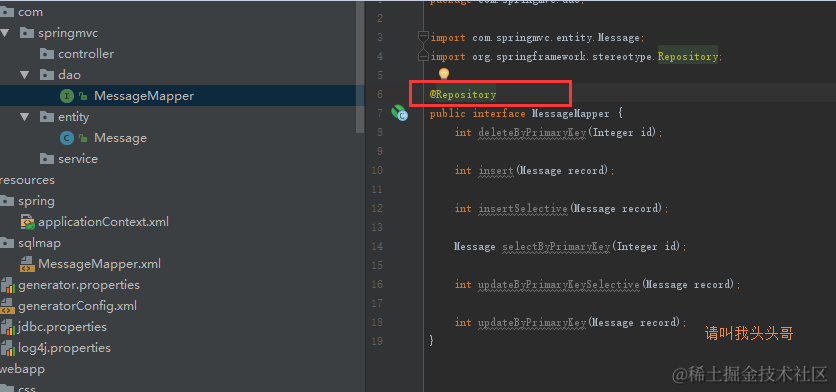This screenshot has width=836, height=392.
Task: Click the dao folder icon
Action: click(47, 75)
